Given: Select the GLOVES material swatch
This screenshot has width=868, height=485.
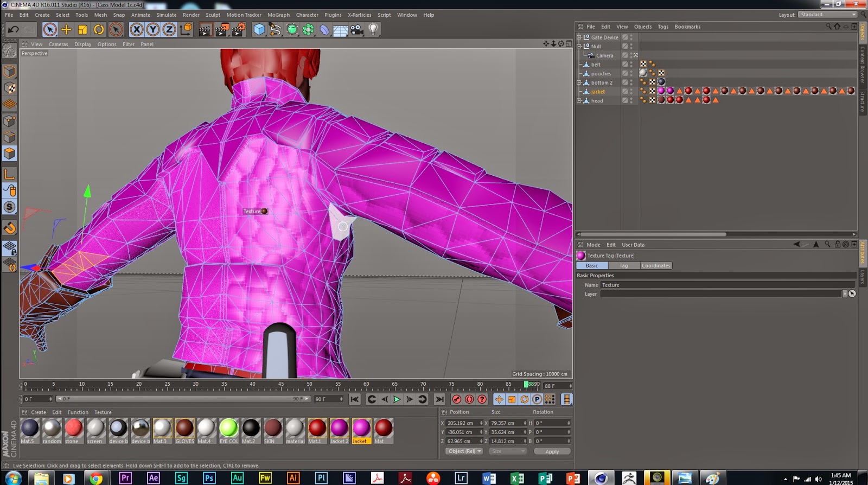Looking at the screenshot, I should (x=184, y=431).
